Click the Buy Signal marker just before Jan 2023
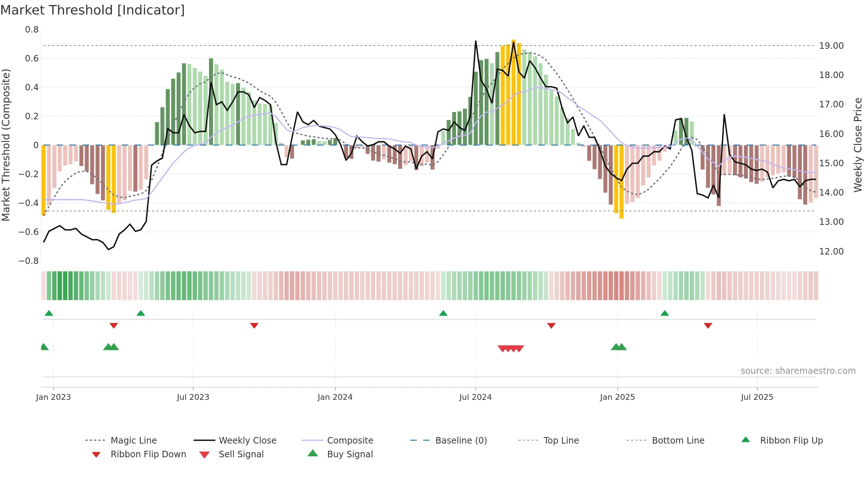Image resolution: width=868 pixels, height=488 pixels. point(44,347)
